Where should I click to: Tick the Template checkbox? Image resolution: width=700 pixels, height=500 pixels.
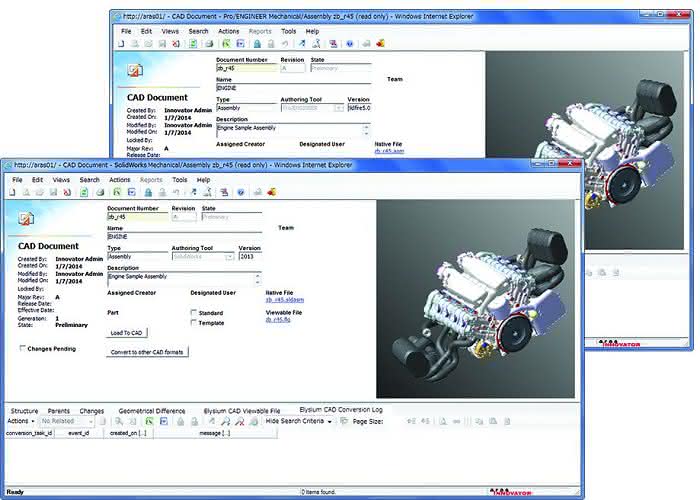194,322
